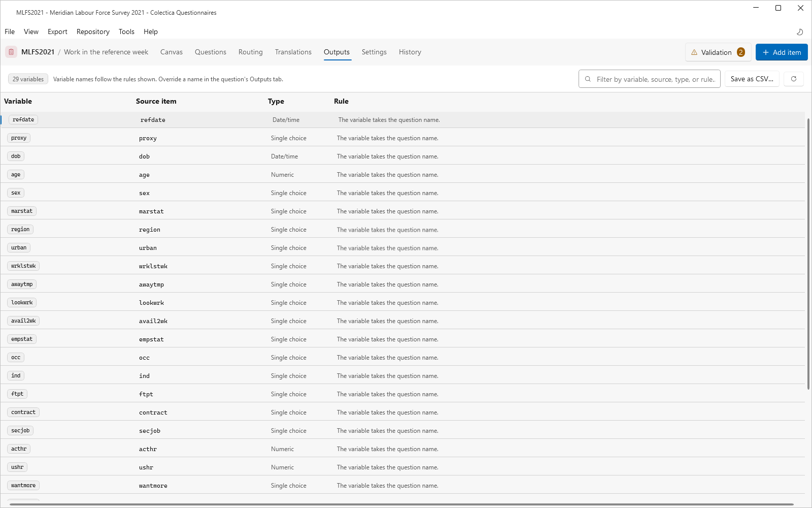812x508 pixels.
Task: Select the avail2wk variable chip
Action: pyautogui.click(x=23, y=321)
